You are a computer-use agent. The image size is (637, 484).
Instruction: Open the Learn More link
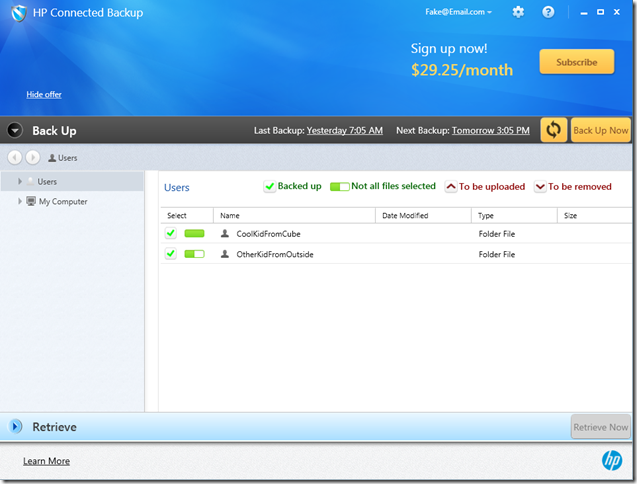click(x=46, y=461)
